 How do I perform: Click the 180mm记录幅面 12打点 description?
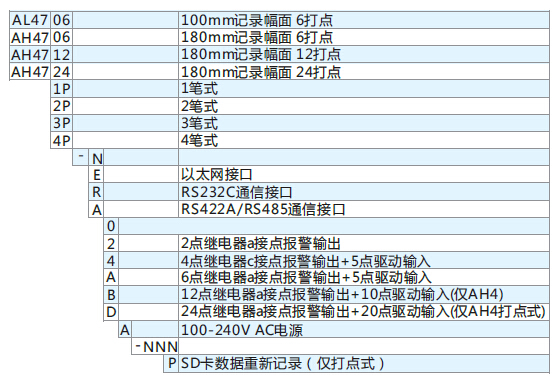tap(261, 54)
